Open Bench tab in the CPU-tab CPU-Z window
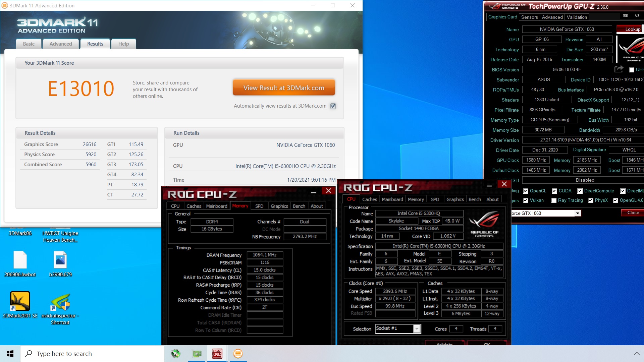 [475, 199]
